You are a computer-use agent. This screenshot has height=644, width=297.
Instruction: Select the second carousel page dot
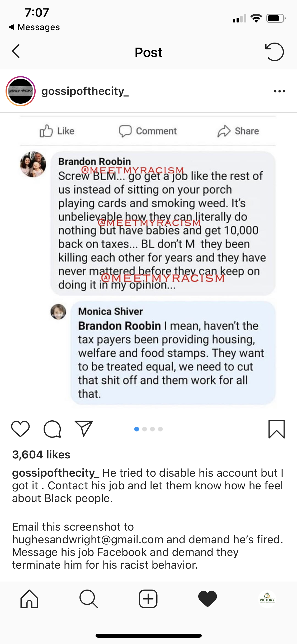(x=144, y=429)
